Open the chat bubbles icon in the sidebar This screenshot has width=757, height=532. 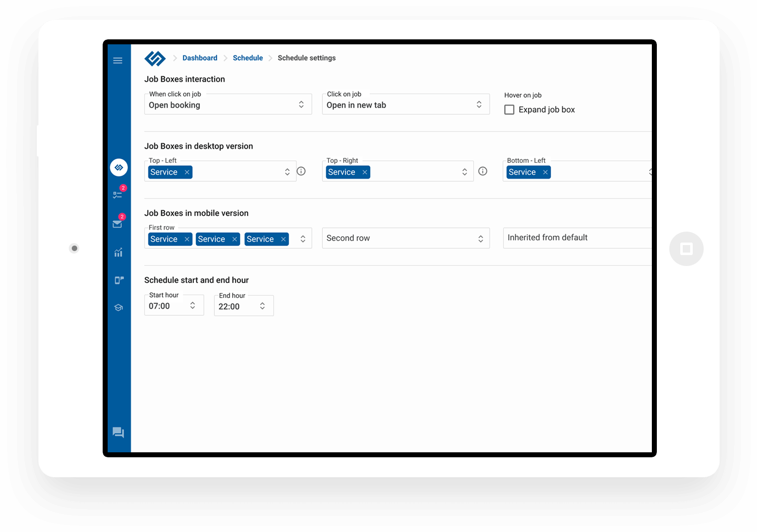[118, 432]
